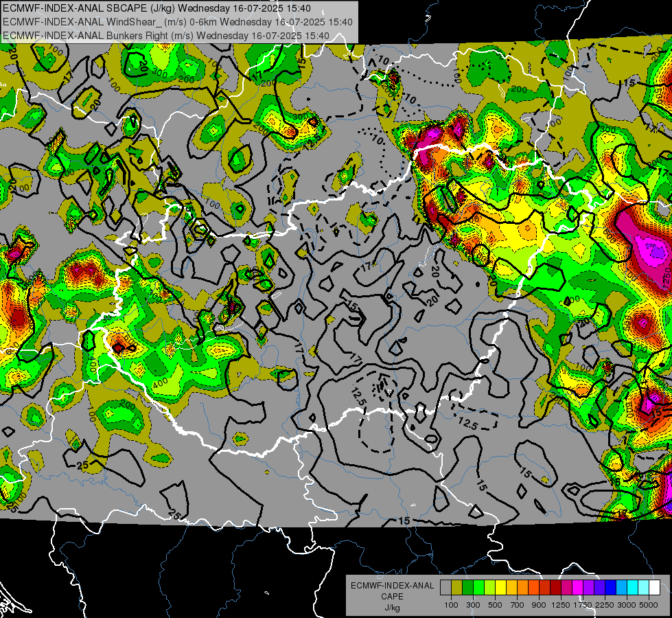The height and width of the screenshot is (618, 672).
Task: Click the 900 value on legend scale
Action: click(539, 605)
